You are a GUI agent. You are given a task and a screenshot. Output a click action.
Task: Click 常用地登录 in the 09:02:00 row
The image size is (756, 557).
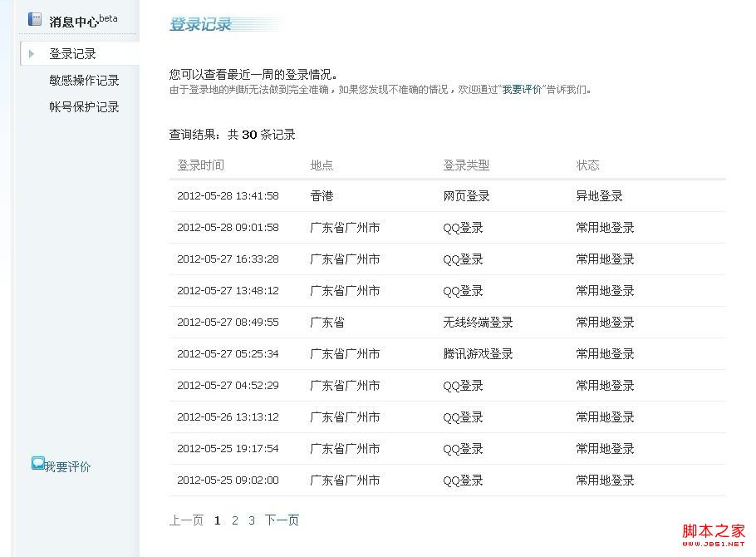pos(605,481)
